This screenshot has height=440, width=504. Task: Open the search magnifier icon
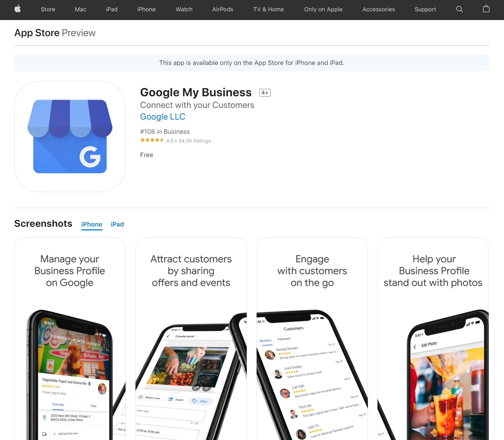[x=459, y=9]
